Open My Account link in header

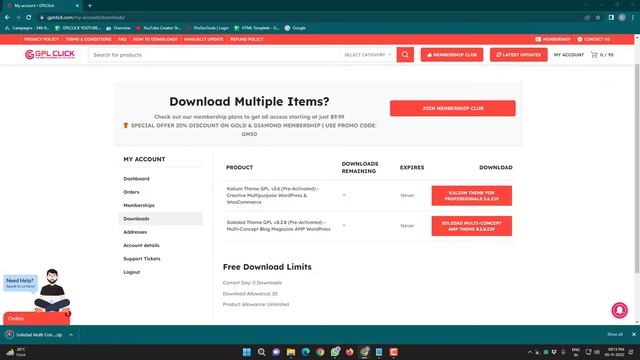[569, 55]
